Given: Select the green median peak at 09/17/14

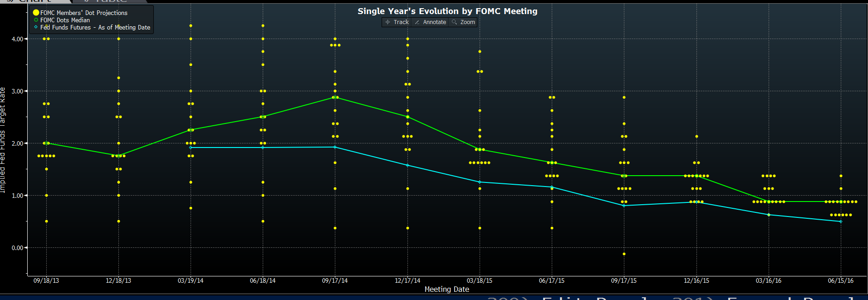Looking at the screenshot, I should (335, 97).
